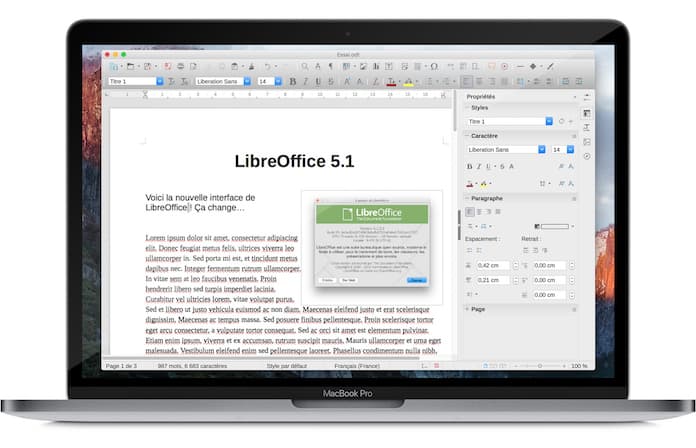This screenshot has height=448, width=696.
Task: Open the font size 14 dropdown in toolbar
Action: (x=278, y=81)
